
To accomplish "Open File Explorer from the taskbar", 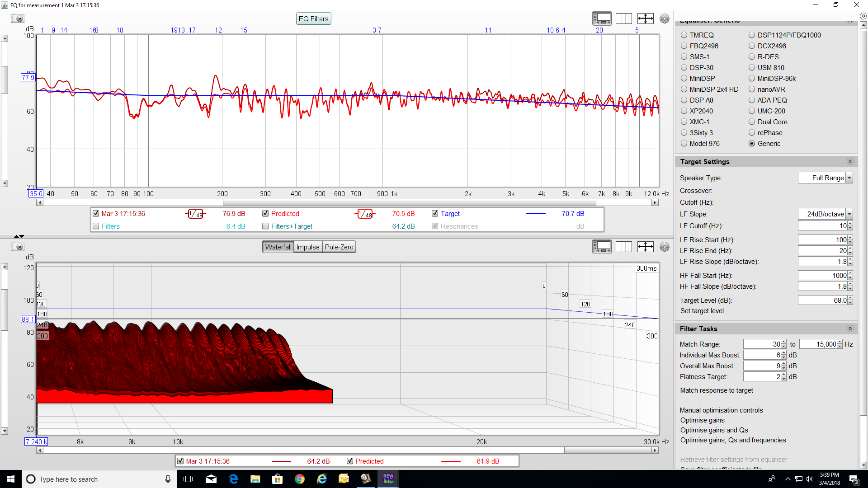I will [x=255, y=479].
